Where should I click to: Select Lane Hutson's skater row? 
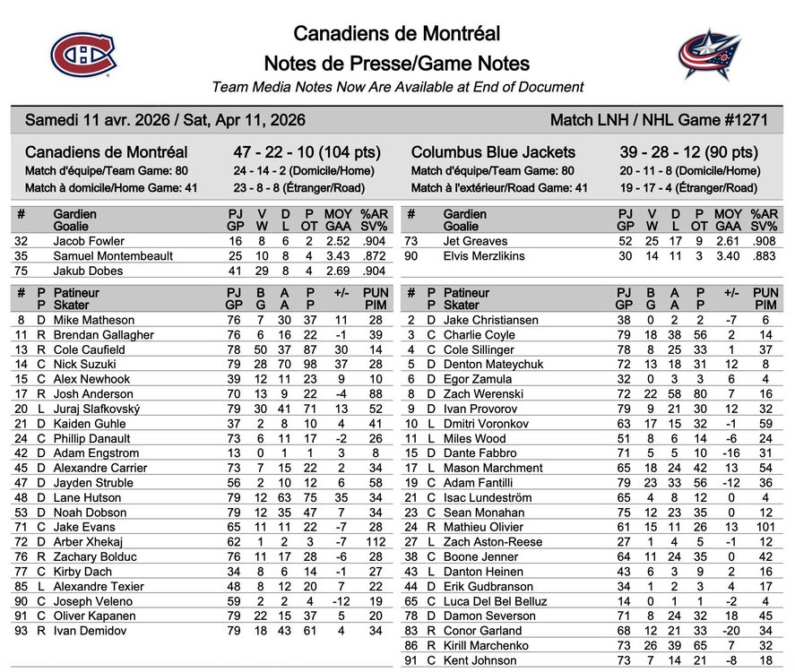(x=202, y=497)
